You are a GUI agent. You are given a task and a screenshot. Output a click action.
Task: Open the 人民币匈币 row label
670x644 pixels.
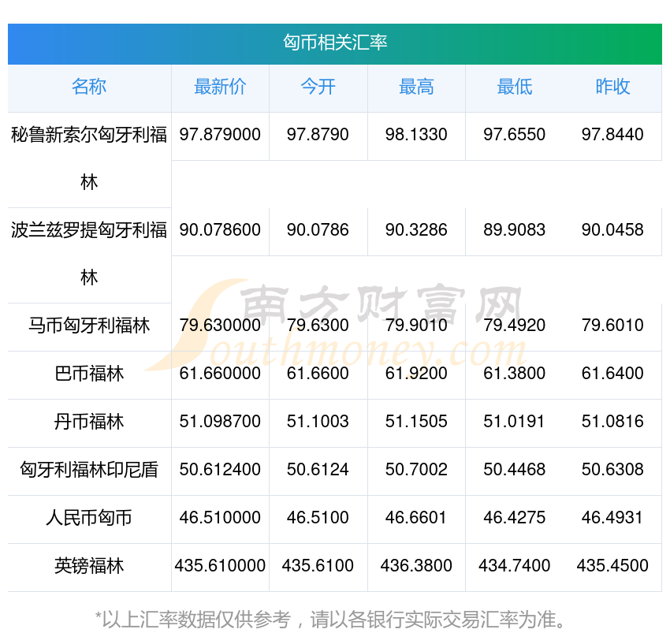tap(89, 518)
